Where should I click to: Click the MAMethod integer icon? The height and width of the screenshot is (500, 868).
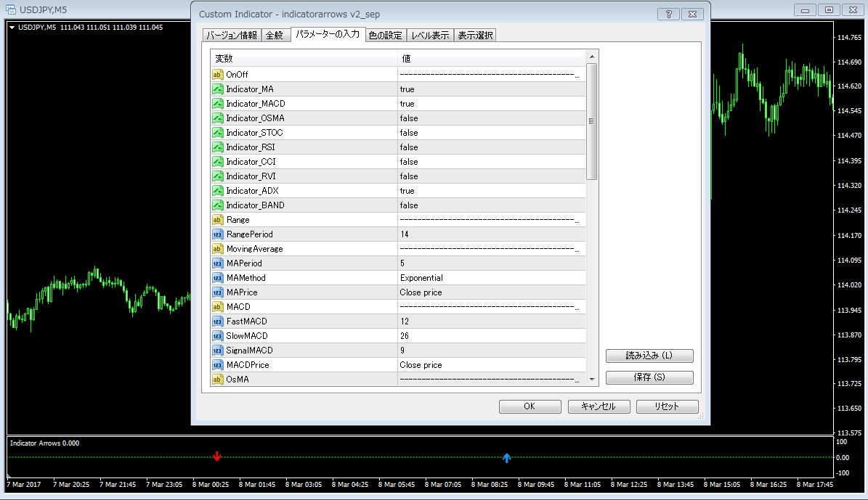tap(218, 278)
